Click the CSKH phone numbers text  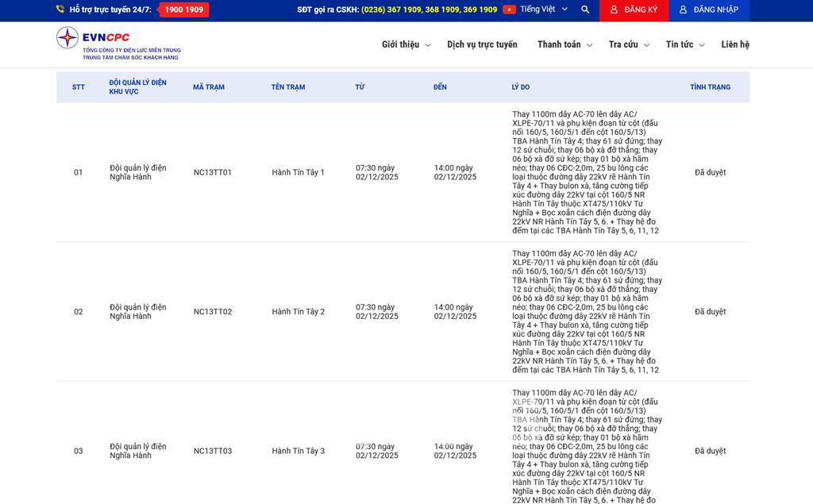[429, 10]
